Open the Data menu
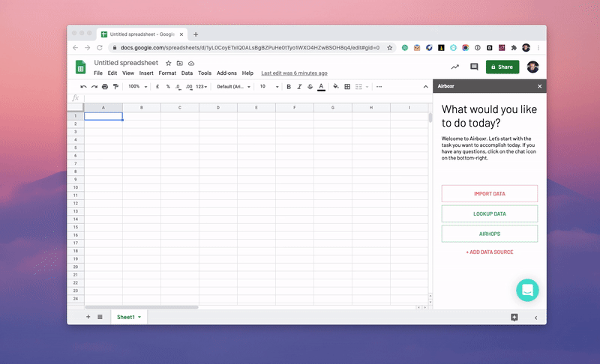 187,73
